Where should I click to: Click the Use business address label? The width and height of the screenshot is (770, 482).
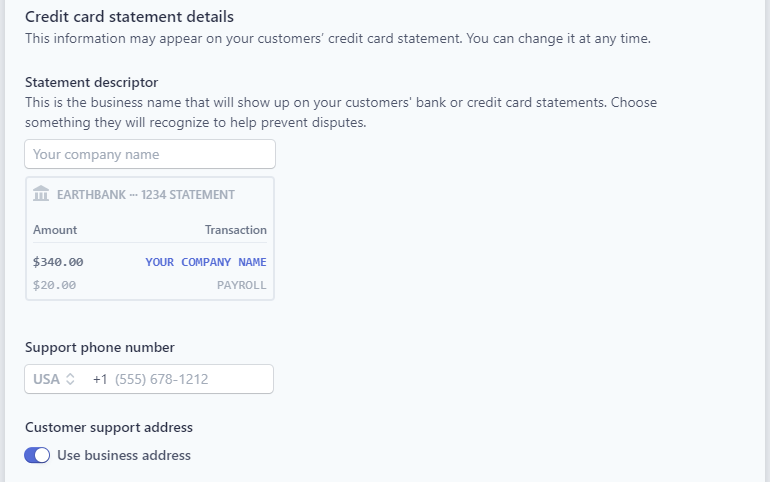pos(124,455)
